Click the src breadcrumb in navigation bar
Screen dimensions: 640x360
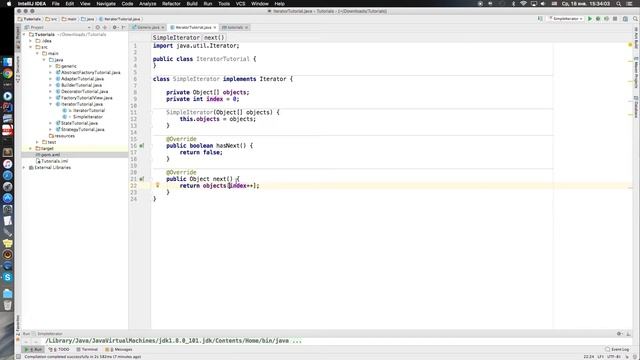pyautogui.click(x=51, y=19)
